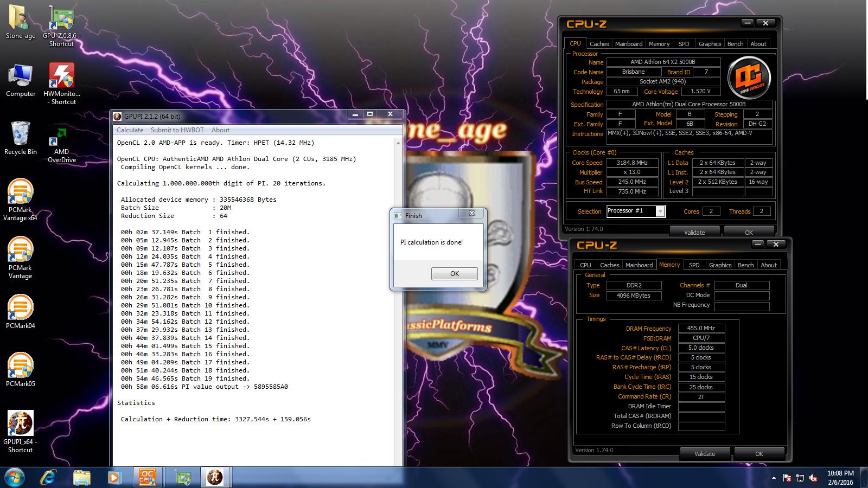868x488 pixels.
Task: Open the Bench tab in top CPU-Z
Action: 735,44
